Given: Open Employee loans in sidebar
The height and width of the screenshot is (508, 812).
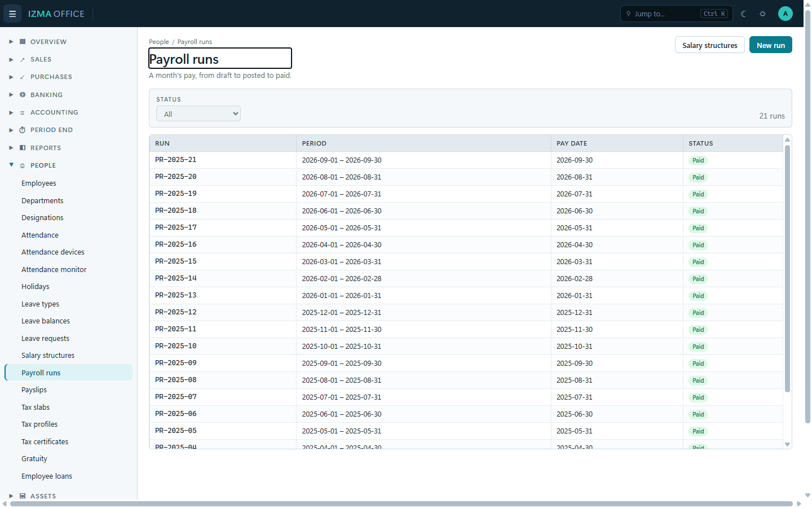Looking at the screenshot, I should pyautogui.click(x=68, y=476).
